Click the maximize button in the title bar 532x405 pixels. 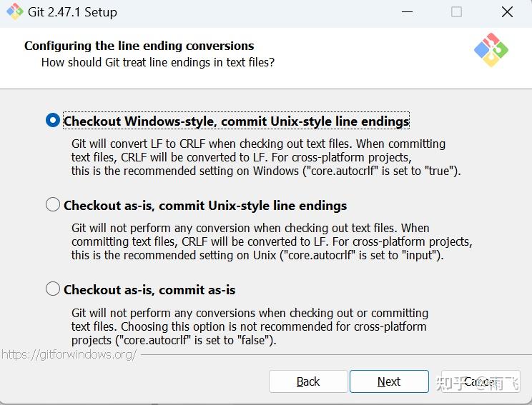point(456,12)
